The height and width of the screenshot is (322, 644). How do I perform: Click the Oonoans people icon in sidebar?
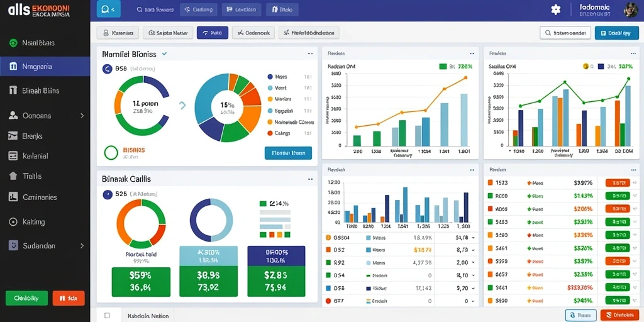pyautogui.click(x=13, y=116)
